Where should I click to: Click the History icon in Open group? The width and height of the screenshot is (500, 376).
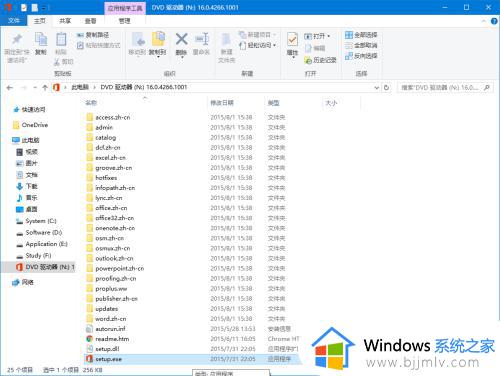(308, 60)
